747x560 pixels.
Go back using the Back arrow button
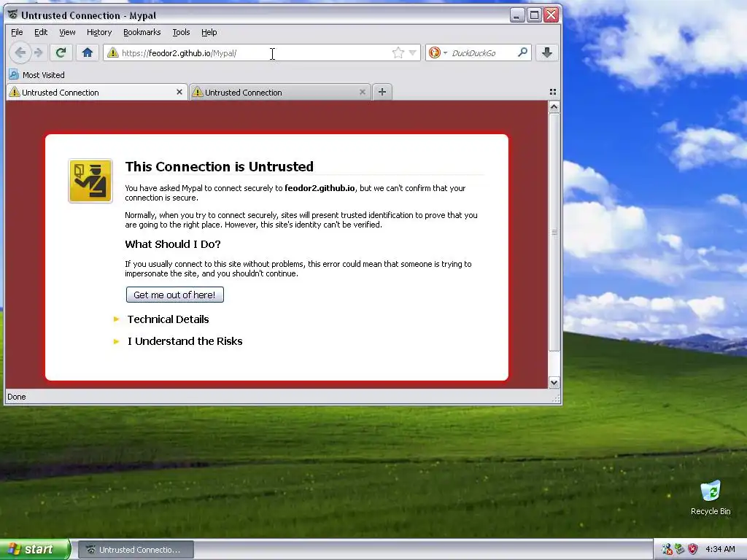pos(20,52)
